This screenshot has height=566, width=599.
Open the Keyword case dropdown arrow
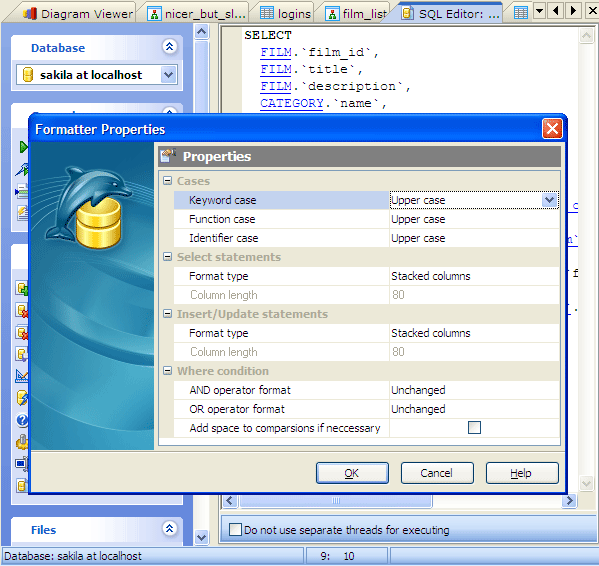pyautogui.click(x=549, y=200)
